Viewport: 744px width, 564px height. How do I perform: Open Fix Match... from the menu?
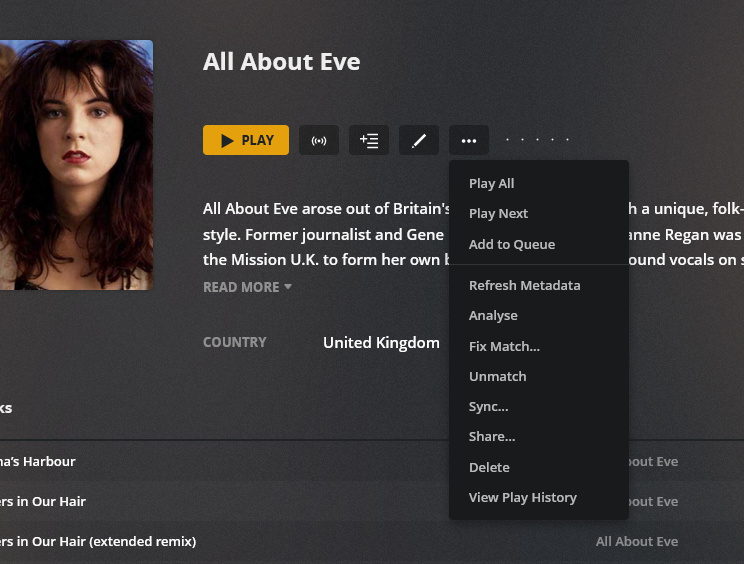click(x=539, y=346)
